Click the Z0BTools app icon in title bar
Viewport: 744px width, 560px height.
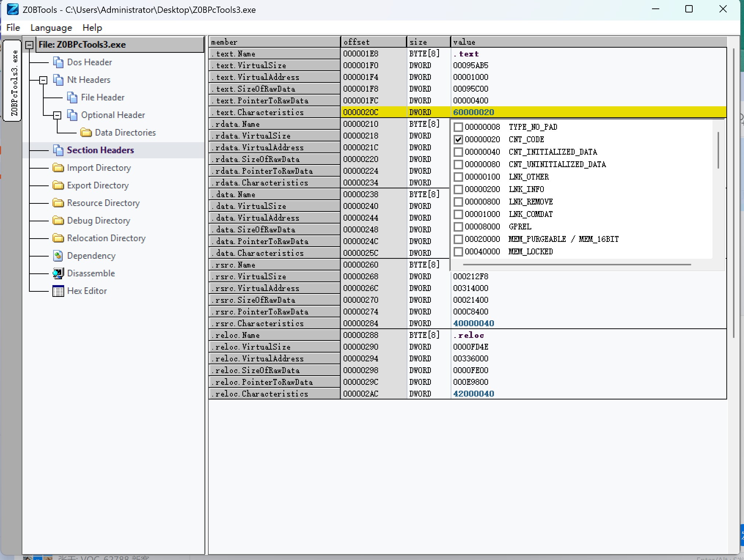click(x=13, y=9)
